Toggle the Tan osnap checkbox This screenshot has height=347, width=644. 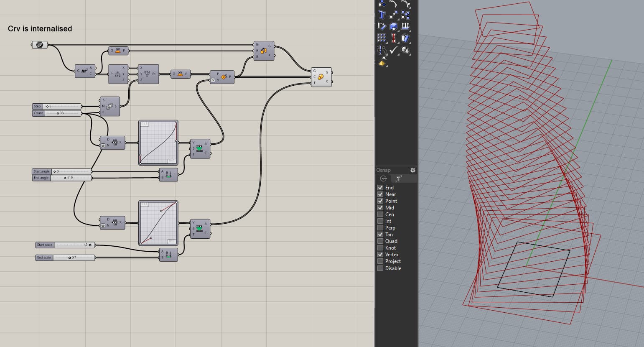click(x=380, y=235)
